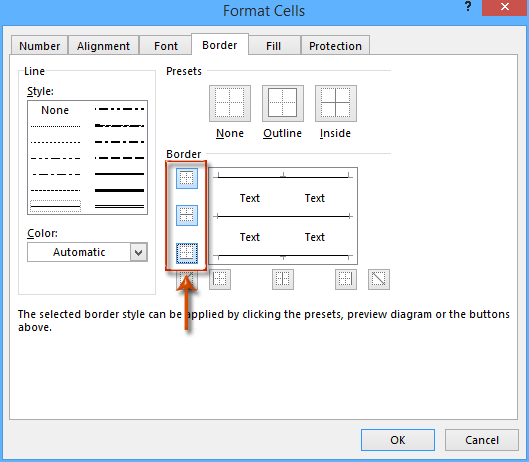Click the Help question mark icon
The height and width of the screenshot is (462, 529).
click(x=468, y=7)
